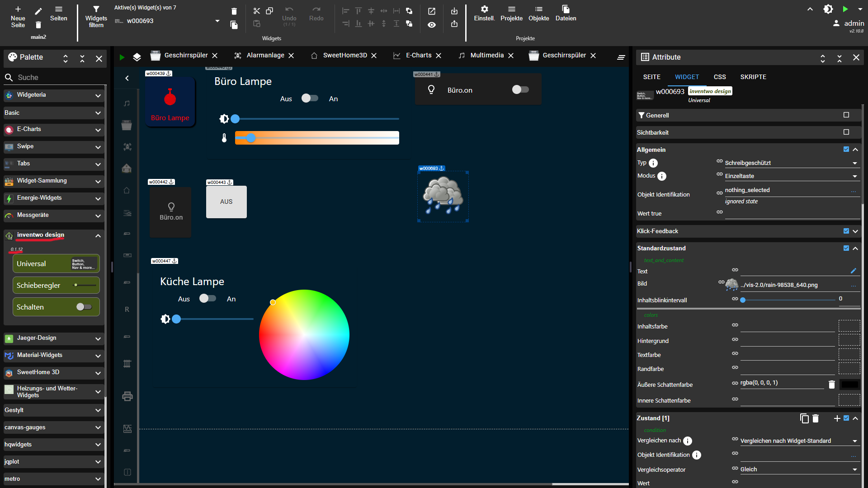Click the Küche Lampe color wheel
The height and width of the screenshot is (488, 868).
click(x=304, y=335)
